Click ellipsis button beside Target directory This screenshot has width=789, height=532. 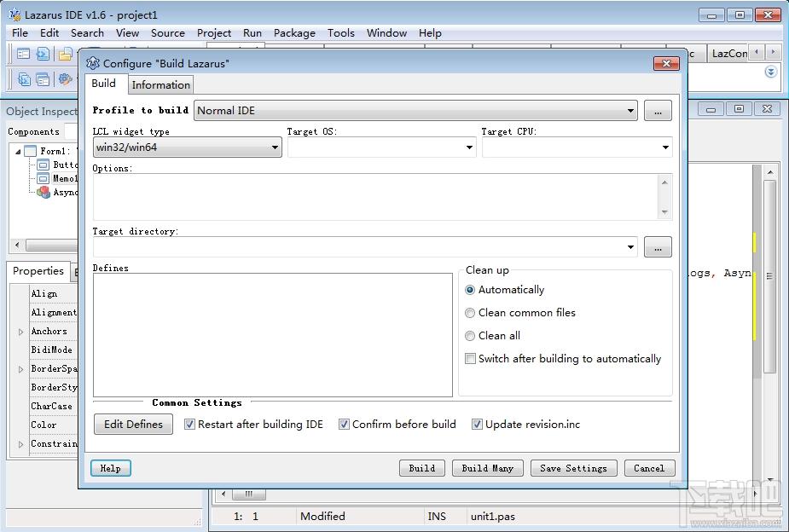658,247
